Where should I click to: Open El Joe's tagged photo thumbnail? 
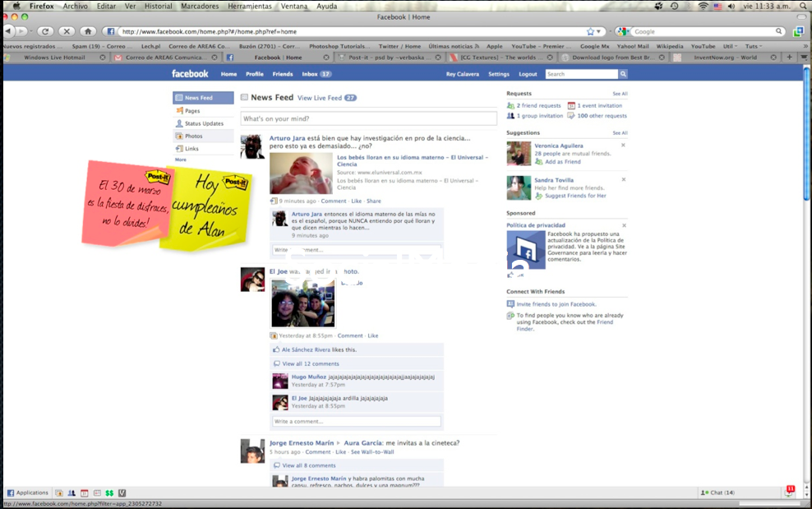click(x=303, y=303)
